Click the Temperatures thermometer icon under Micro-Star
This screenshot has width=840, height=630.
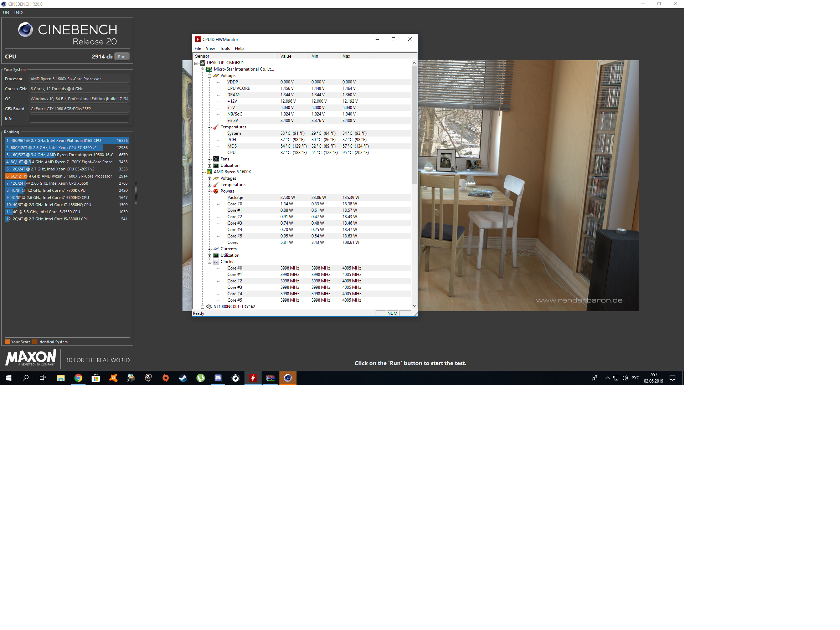(216, 127)
